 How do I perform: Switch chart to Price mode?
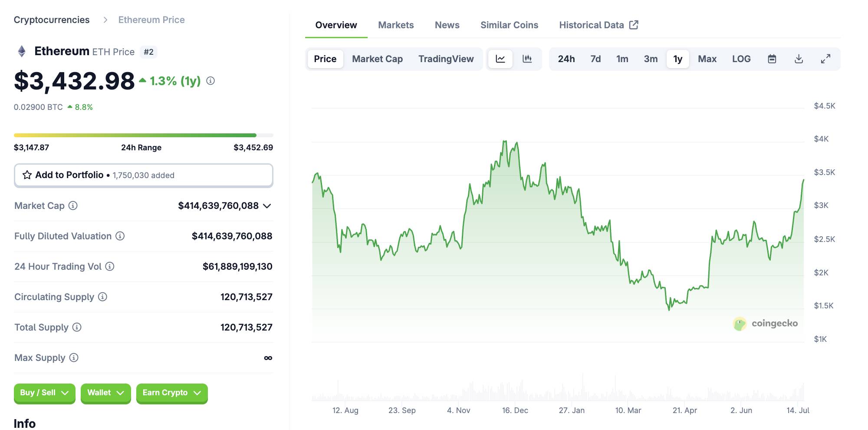[x=325, y=59]
